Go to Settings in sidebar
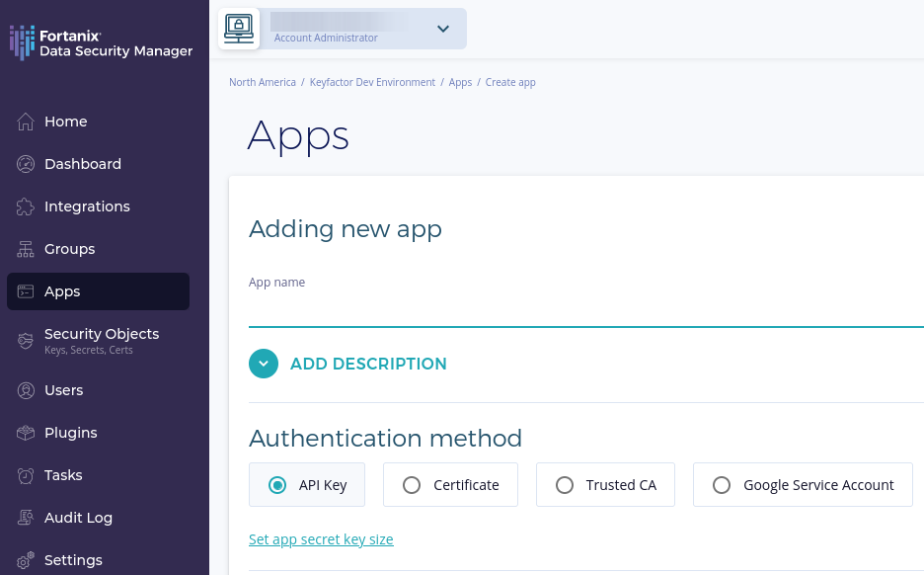Viewport: 924px width, 575px height. coord(73,560)
